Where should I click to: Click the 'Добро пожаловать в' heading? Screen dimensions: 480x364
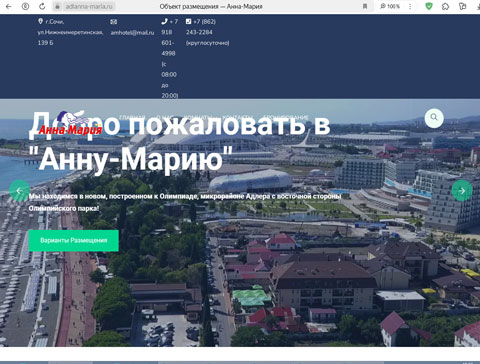179,124
